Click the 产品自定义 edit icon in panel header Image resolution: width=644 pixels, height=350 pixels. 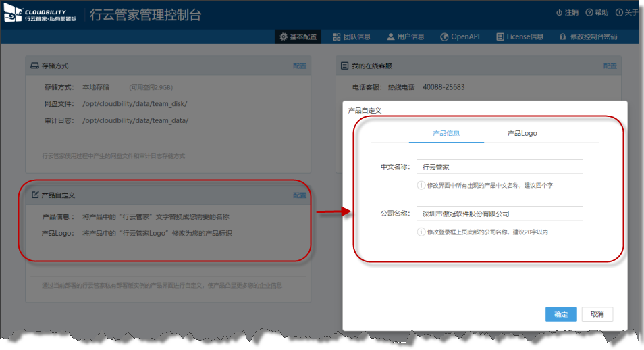[x=35, y=195]
